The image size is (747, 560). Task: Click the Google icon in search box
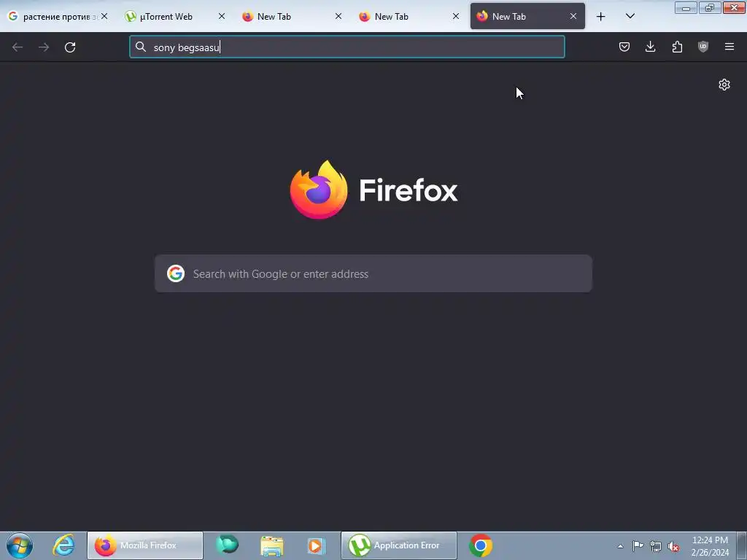pyautogui.click(x=176, y=274)
